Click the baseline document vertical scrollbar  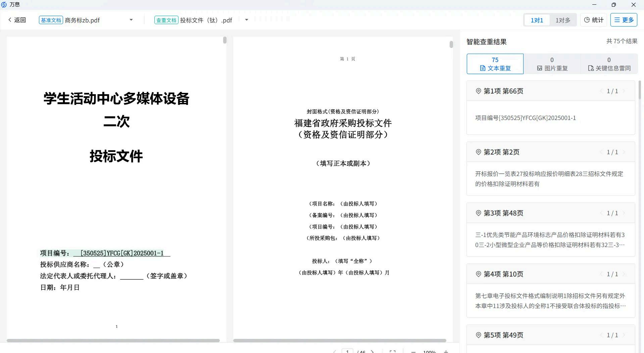(x=225, y=40)
